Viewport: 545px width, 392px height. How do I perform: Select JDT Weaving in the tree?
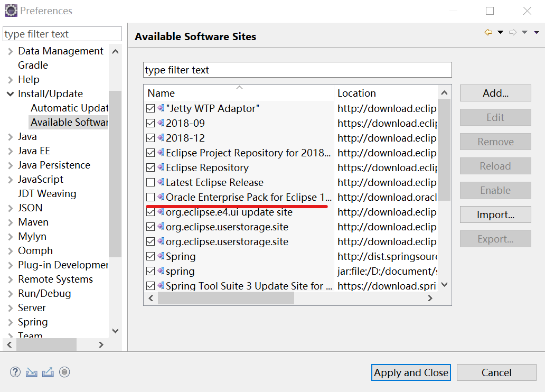[47, 193]
